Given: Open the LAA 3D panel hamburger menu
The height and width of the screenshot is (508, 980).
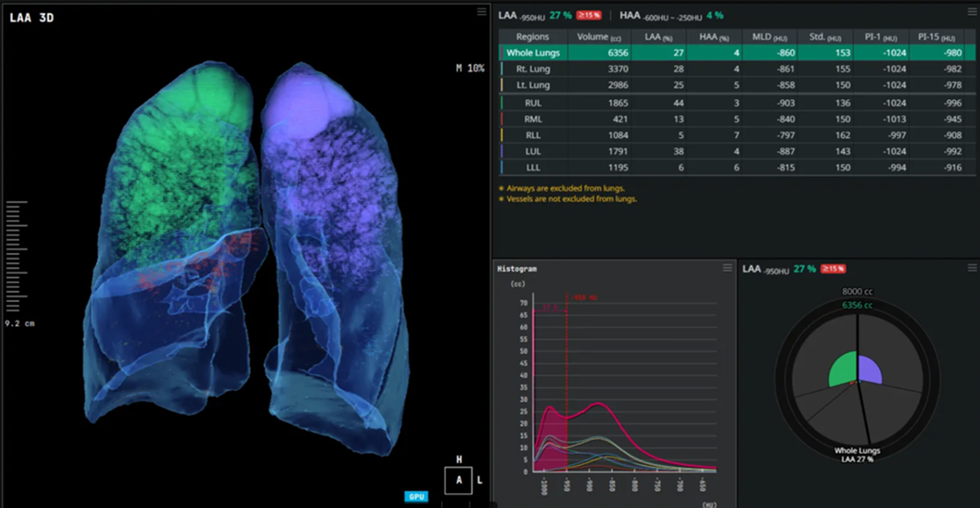Looking at the screenshot, I should point(481,11).
